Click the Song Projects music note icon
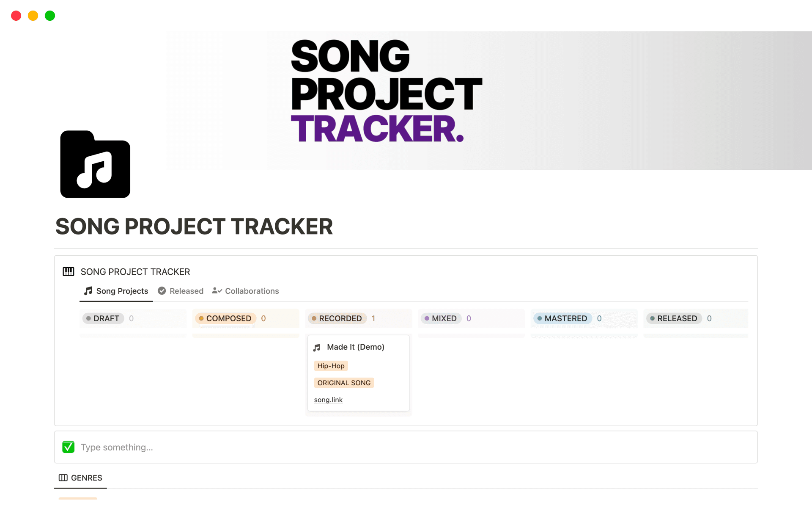Screen dimensions: 812x508 point(88,291)
